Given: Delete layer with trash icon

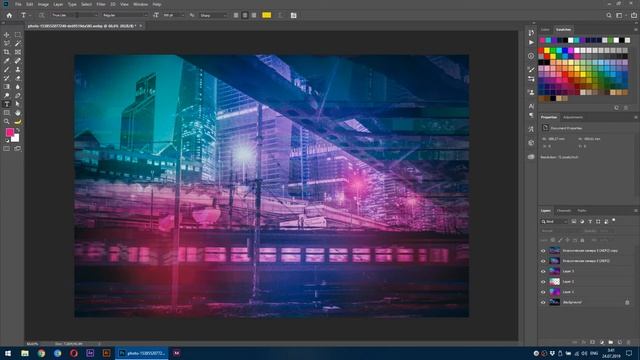Looking at the screenshot, I should click(629, 342).
